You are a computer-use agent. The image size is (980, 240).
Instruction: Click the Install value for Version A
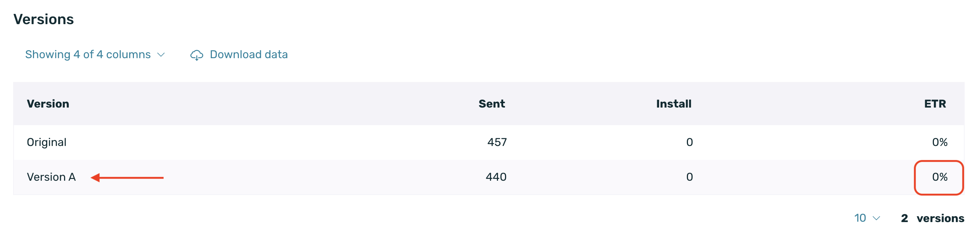coord(689,177)
